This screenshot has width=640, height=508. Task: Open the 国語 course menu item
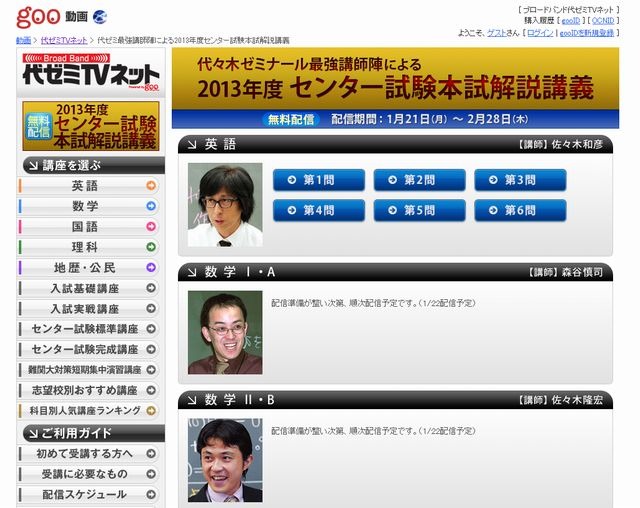pos(89,226)
